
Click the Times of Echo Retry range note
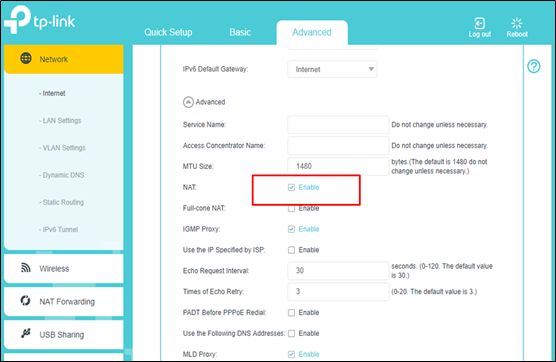point(434,292)
